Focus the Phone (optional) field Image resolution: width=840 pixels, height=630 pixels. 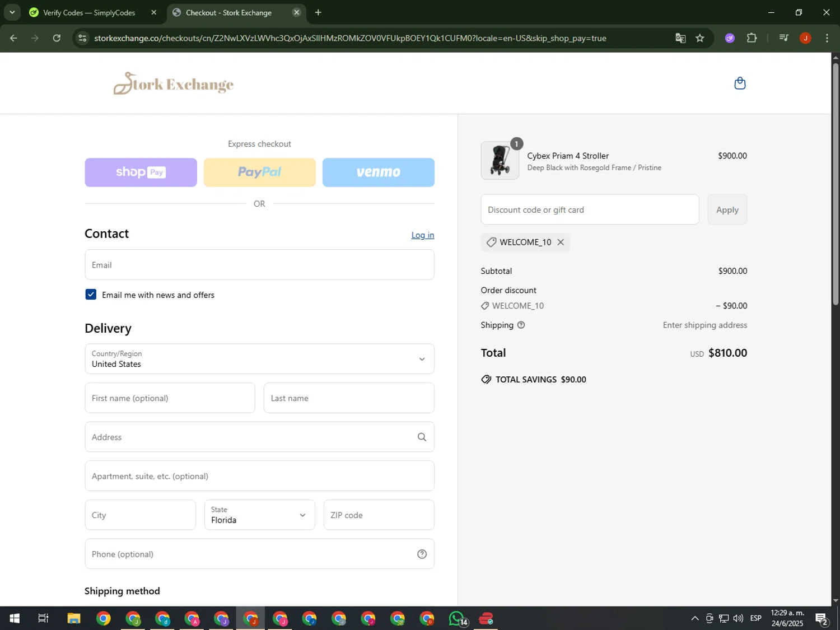coord(259,554)
